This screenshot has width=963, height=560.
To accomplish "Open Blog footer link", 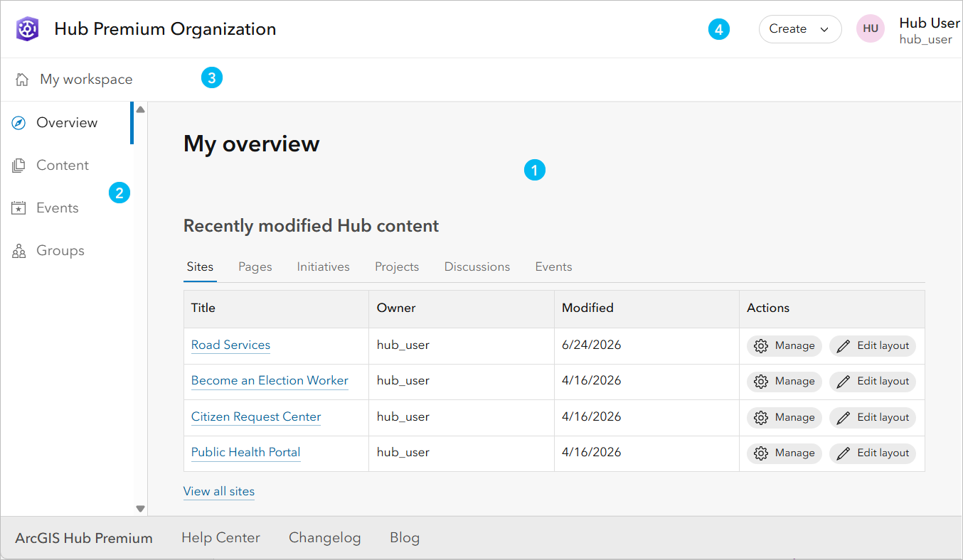I will point(405,538).
